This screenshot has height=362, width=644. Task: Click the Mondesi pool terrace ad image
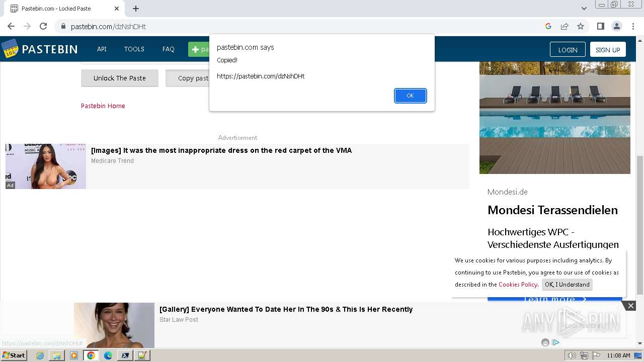pyautogui.click(x=555, y=118)
